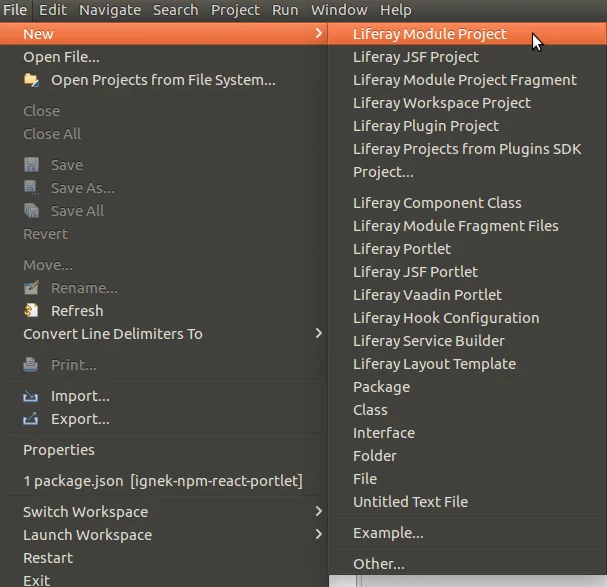Reopen recent file 1 package.json
This screenshot has height=587, width=607.
[x=163, y=481]
